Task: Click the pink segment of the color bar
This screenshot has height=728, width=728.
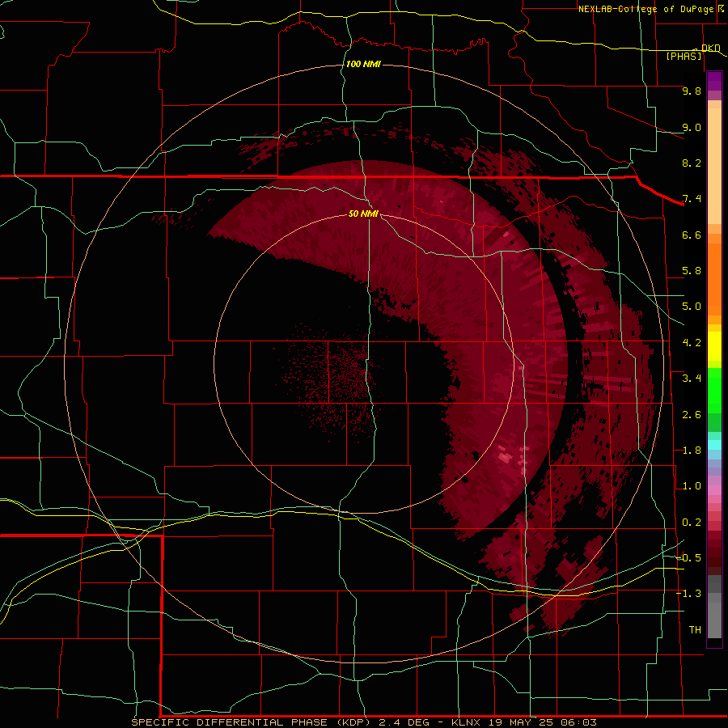Action: click(714, 490)
